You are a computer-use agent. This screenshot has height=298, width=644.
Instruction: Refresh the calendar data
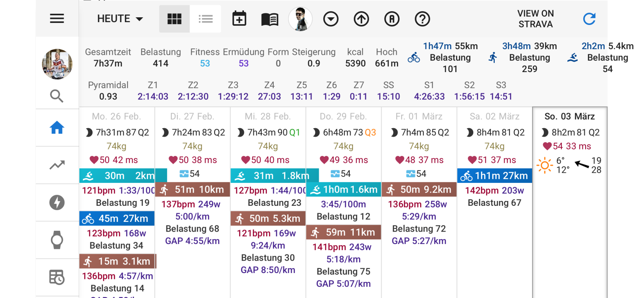point(589,19)
